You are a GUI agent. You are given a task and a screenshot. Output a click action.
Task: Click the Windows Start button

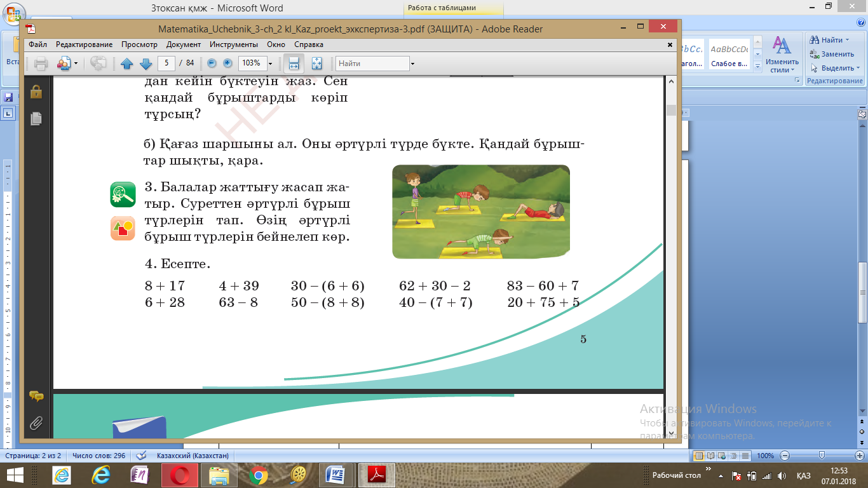pyautogui.click(x=15, y=475)
